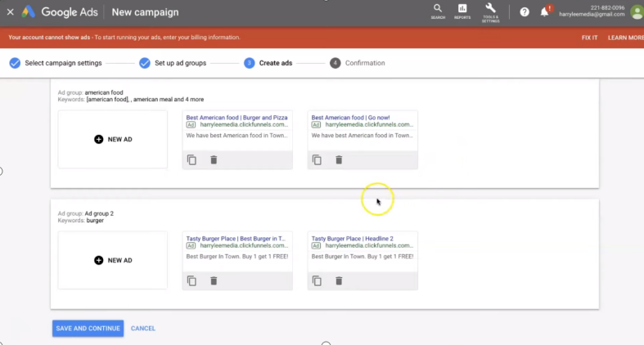Copy the 'Burger and Pizza' ad

[191, 160]
